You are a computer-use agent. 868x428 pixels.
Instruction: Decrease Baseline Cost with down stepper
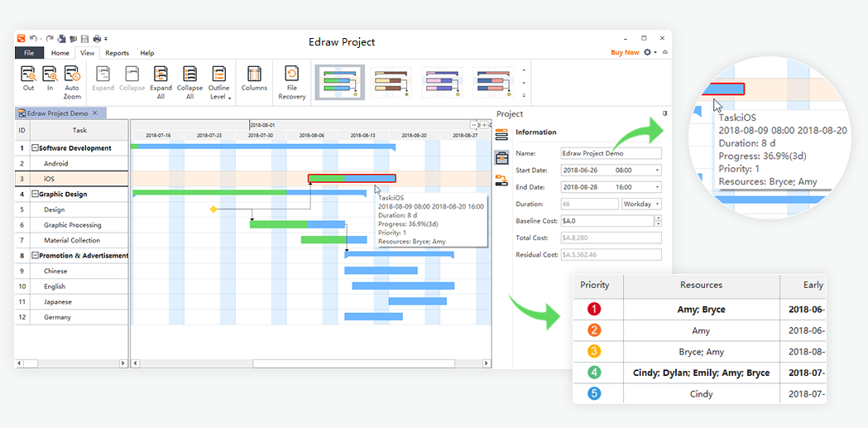coord(658,224)
